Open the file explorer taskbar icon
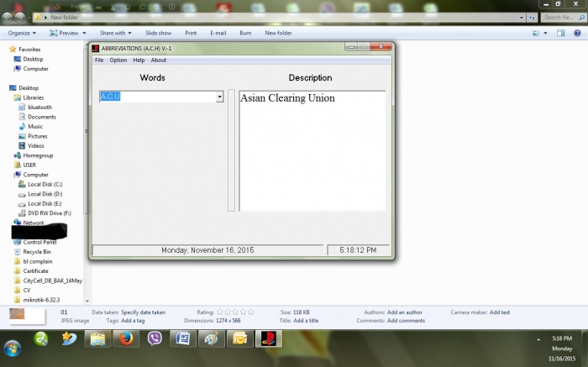Screen dimensions: 588x367 (x=97, y=339)
